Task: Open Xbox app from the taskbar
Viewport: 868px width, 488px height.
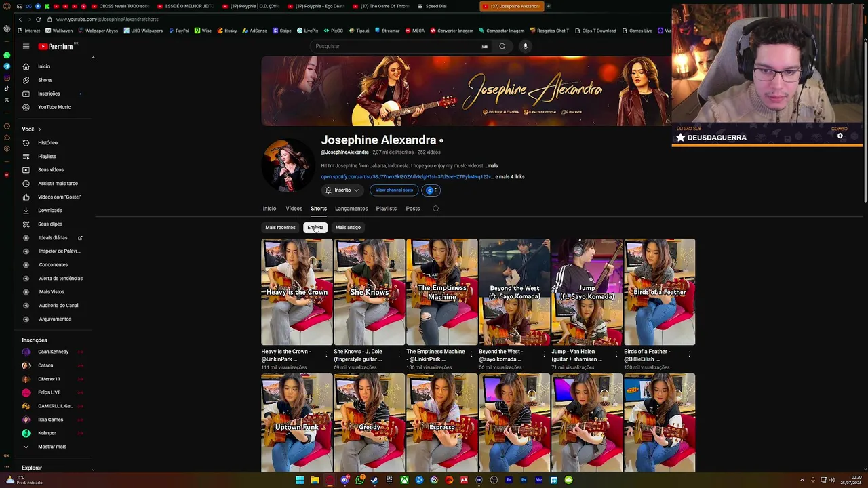Action: pyautogui.click(x=404, y=481)
